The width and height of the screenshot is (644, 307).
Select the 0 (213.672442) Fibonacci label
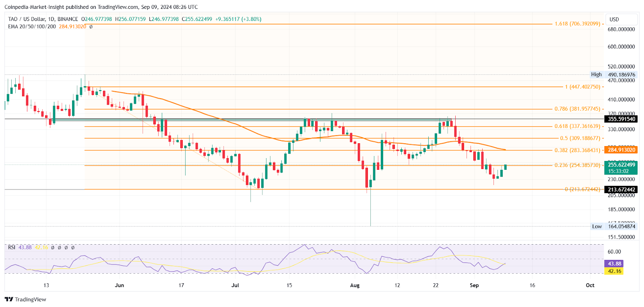tap(582, 190)
